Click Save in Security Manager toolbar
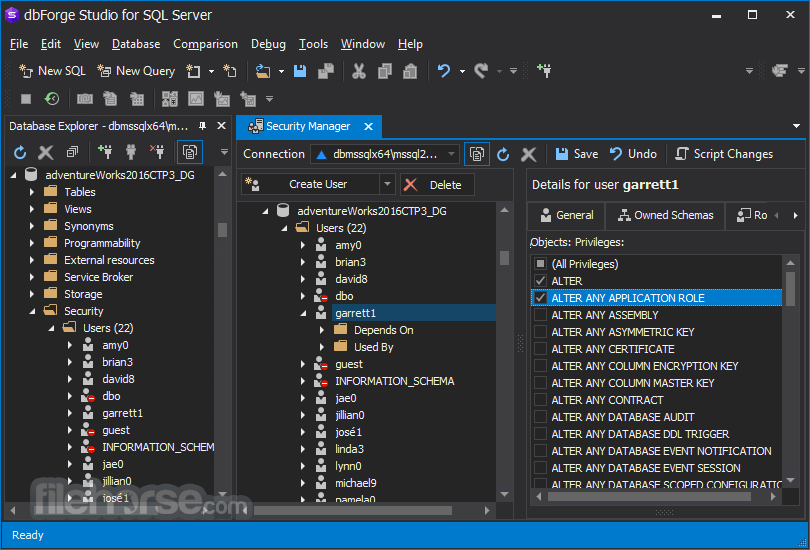Image resolution: width=810 pixels, height=550 pixels. [577, 154]
